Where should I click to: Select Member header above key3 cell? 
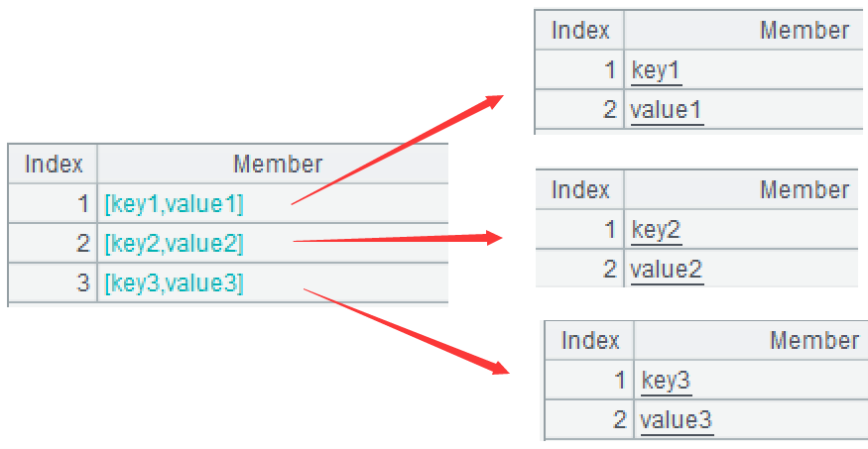click(814, 341)
